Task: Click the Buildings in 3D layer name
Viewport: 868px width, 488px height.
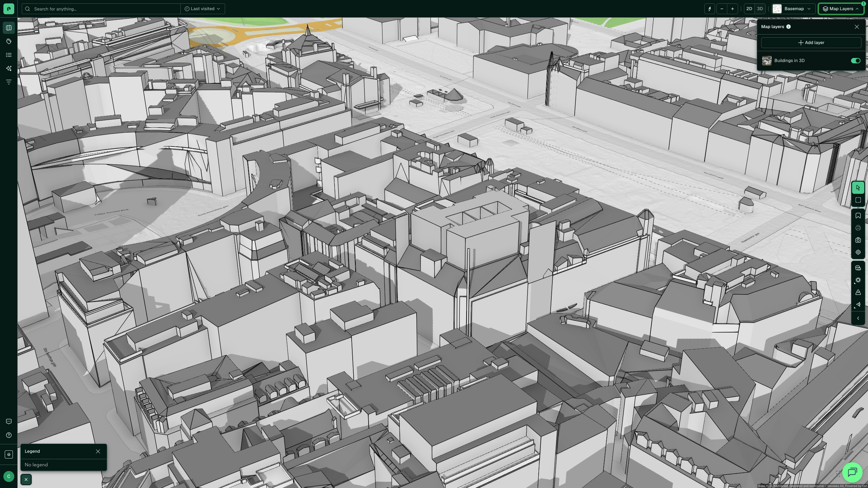Action: [789, 61]
